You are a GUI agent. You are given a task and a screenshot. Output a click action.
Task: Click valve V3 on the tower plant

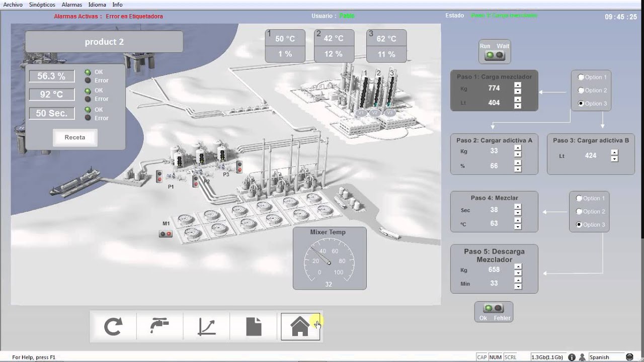[x=390, y=113]
